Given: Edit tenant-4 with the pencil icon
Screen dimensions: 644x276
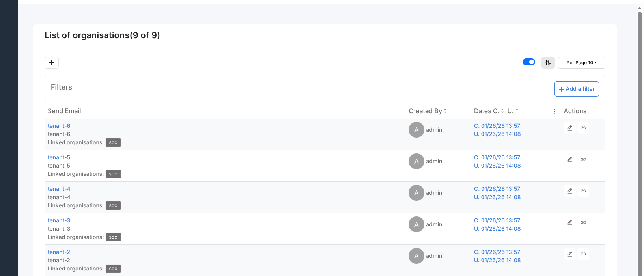Looking at the screenshot, I should point(570,191).
